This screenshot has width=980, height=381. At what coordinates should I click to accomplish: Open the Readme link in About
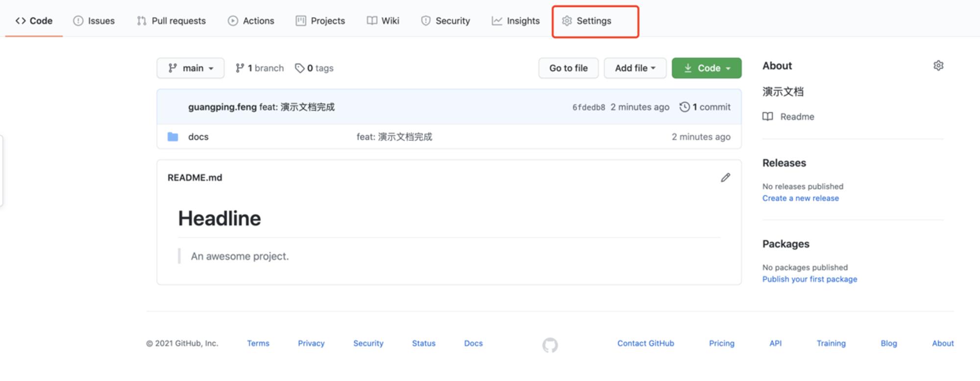[797, 117]
